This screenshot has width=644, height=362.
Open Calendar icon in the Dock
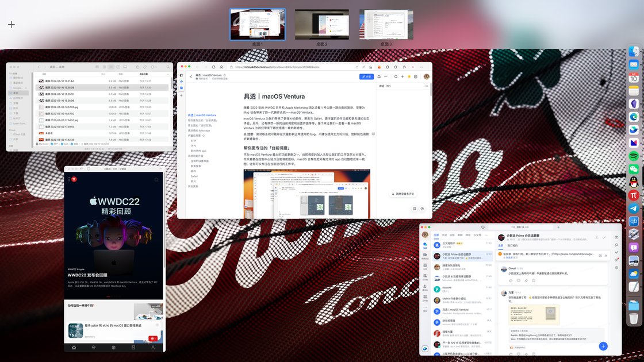click(634, 77)
